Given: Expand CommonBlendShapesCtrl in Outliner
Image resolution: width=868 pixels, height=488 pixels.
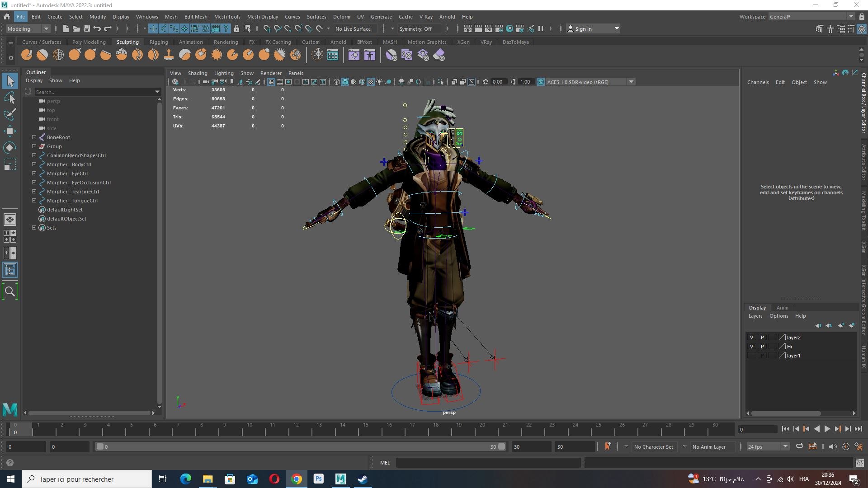Looking at the screenshot, I should tap(34, 155).
